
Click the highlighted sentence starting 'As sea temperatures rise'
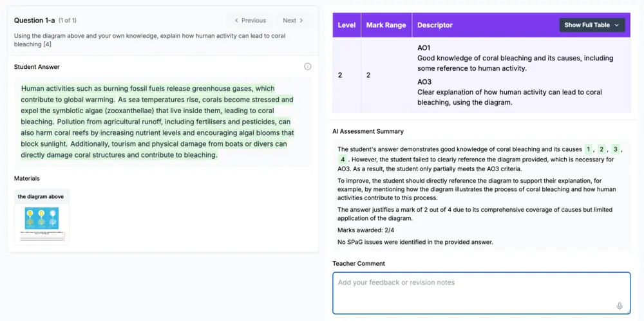tap(157, 111)
